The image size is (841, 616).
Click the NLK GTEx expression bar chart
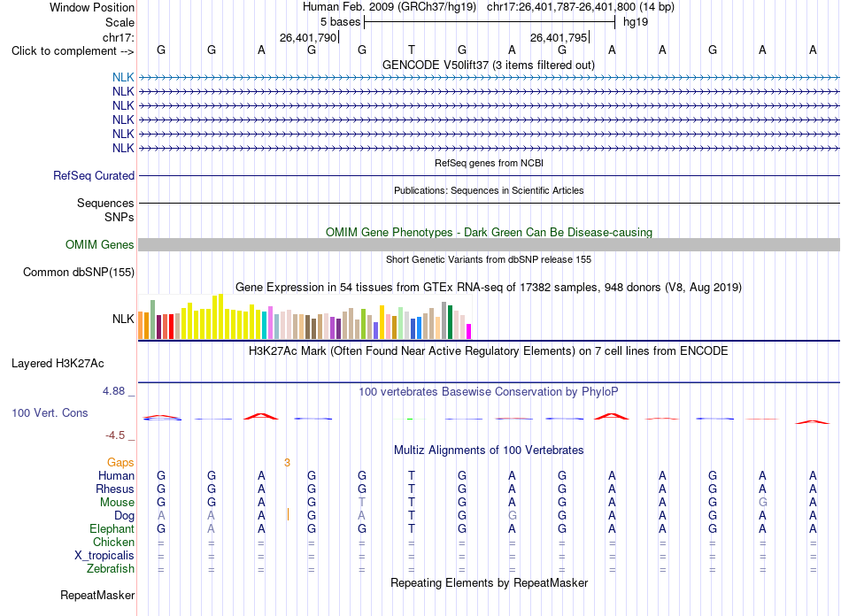coord(305,316)
